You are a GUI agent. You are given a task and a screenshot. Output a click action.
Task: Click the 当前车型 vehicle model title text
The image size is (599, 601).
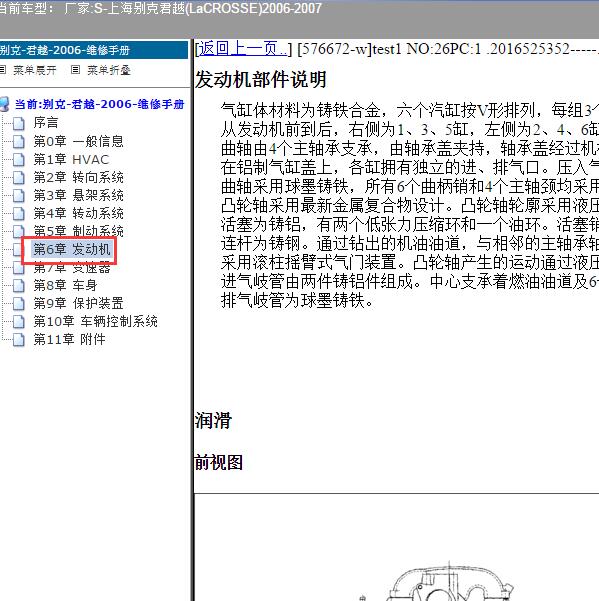click(160, 8)
